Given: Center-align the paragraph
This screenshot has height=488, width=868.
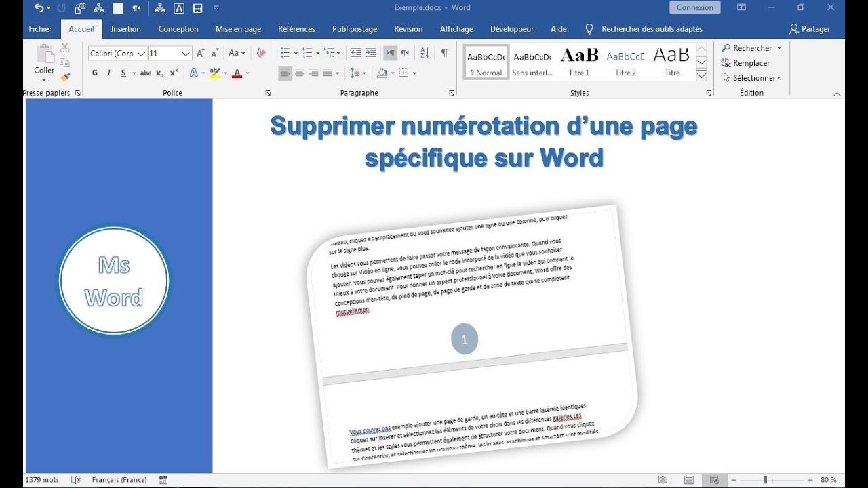Looking at the screenshot, I should 299,73.
